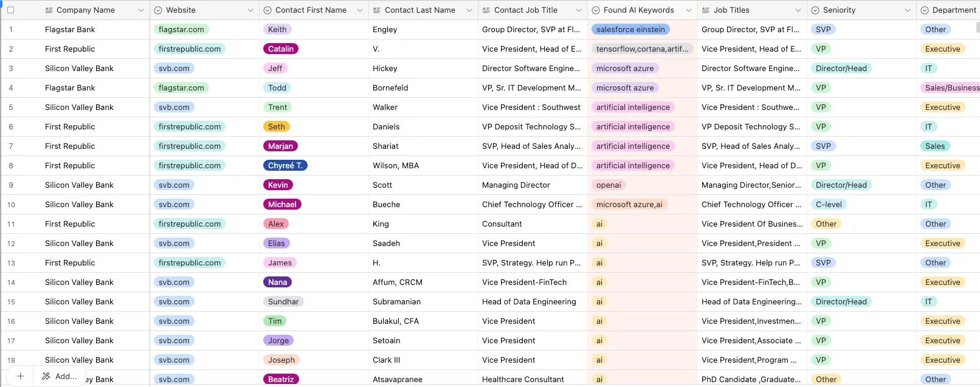Select row number 10
Screen dimensions: 980x387
(11, 205)
